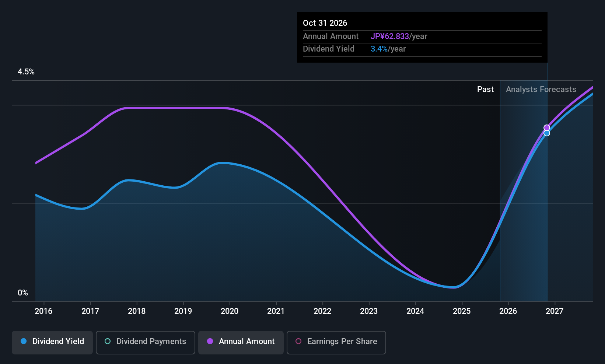The width and height of the screenshot is (605, 364).
Task: Click the teal ring beside Dividend Payments
Action: coord(108,342)
